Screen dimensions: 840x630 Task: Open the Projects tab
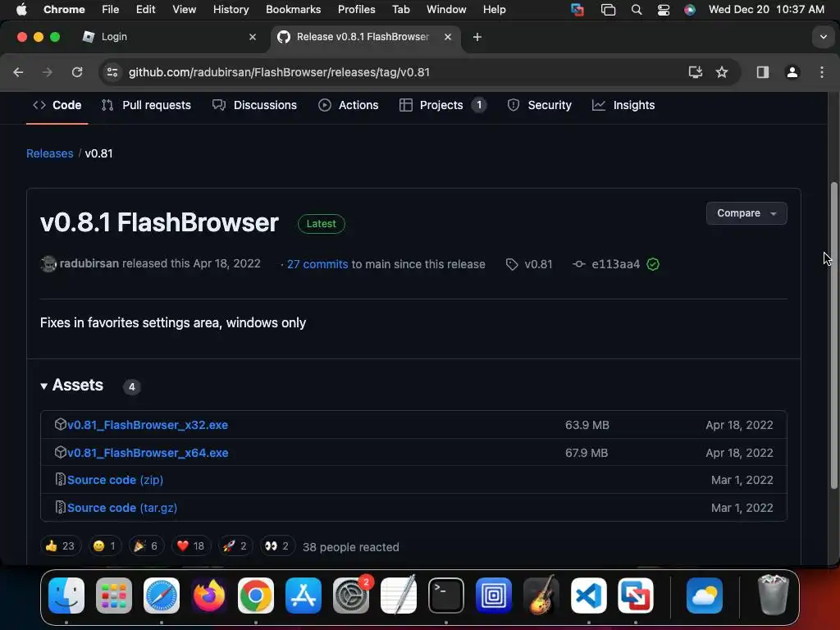click(442, 105)
